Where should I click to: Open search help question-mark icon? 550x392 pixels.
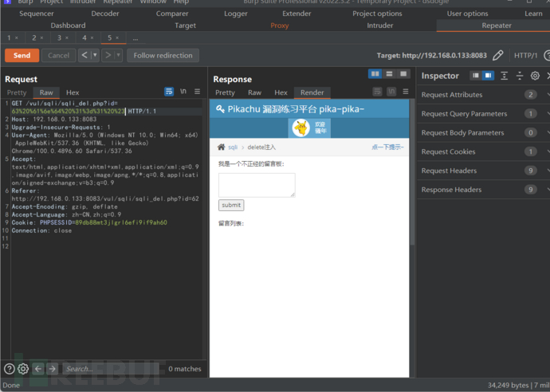click(10, 369)
